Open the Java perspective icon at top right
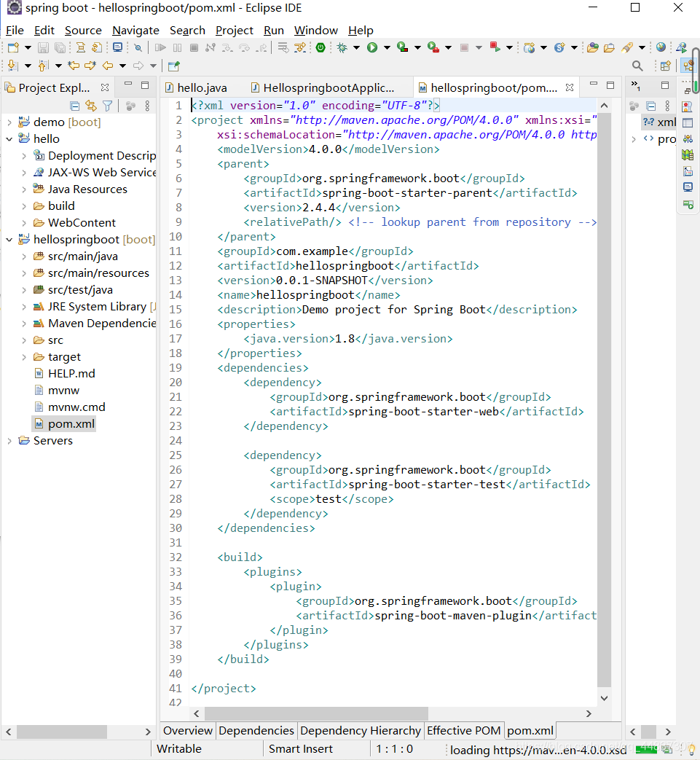Viewport: 700px width, 760px height. pos(689,65)
